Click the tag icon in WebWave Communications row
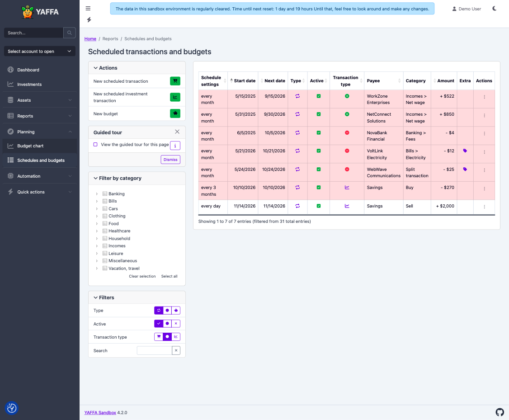This screenshot has width=509, height=420. 465,170
